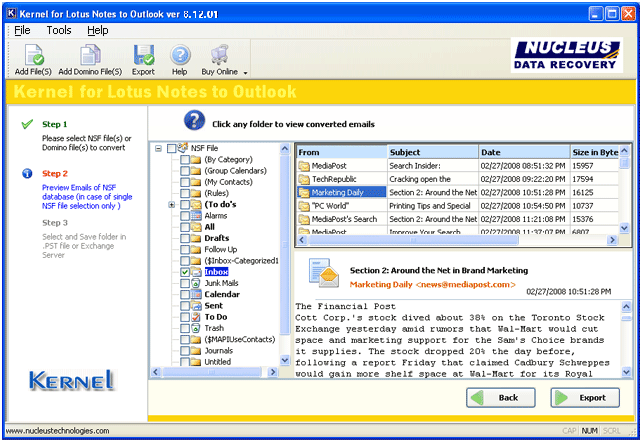The image size is (642, 445).
Task: Click the message body vertical scrollbar thumb
Action: (x=626, y=319)
